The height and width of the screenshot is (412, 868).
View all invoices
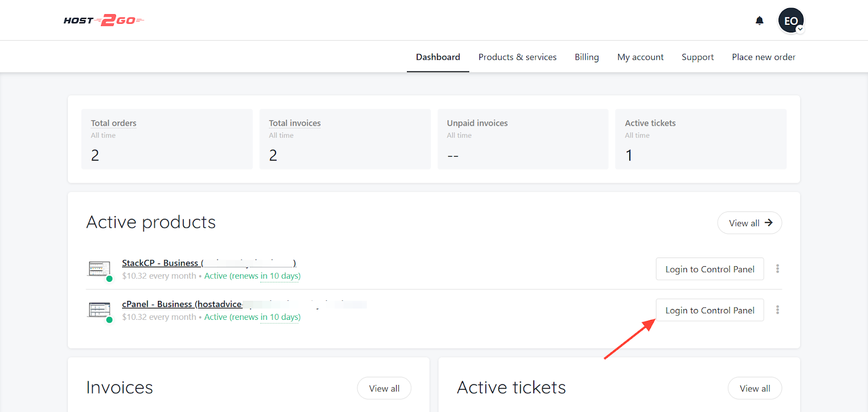pos(384,388)
